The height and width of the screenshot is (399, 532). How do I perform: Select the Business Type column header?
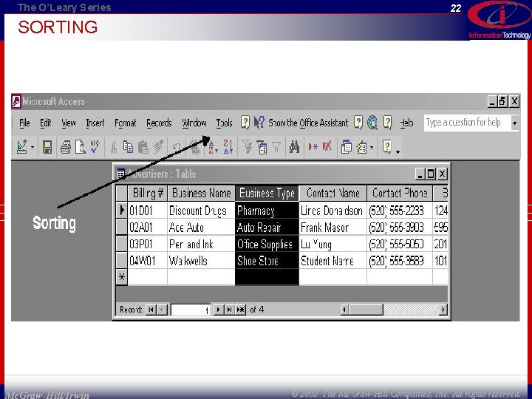click(267, 194)
